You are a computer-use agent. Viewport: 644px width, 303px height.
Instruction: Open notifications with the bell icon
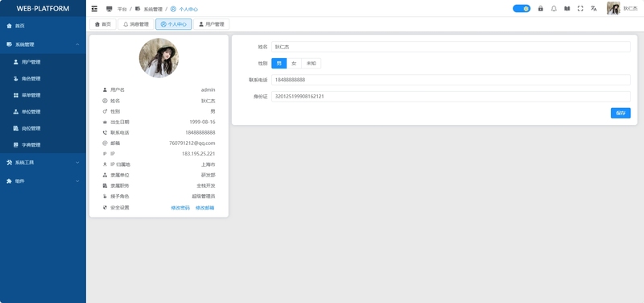(x=554, y=8)
